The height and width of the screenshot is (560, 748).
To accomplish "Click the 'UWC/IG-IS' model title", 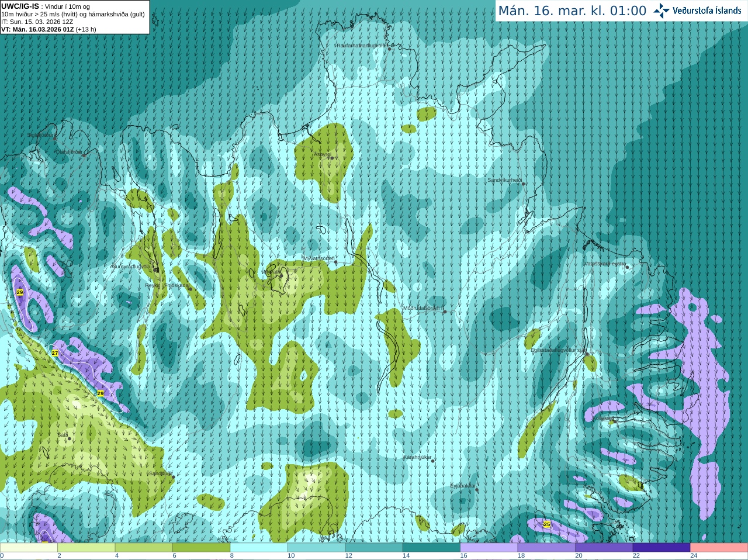I will tap(20, 6).
